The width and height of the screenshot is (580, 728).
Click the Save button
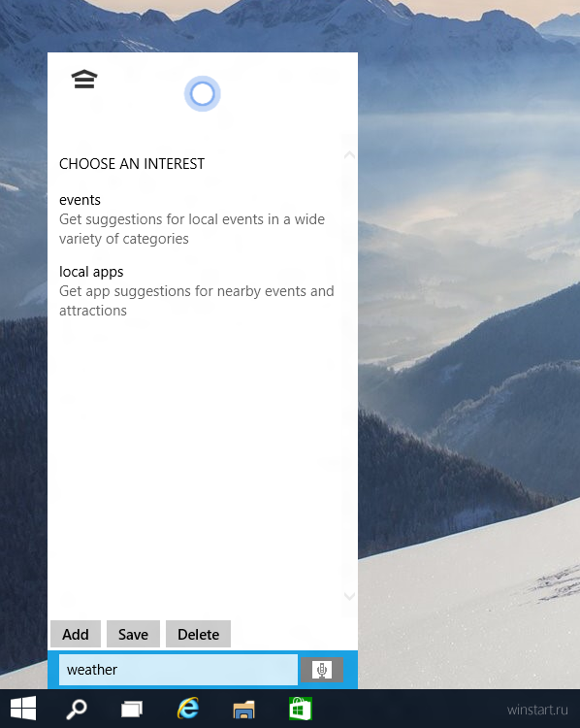point(133,634)
